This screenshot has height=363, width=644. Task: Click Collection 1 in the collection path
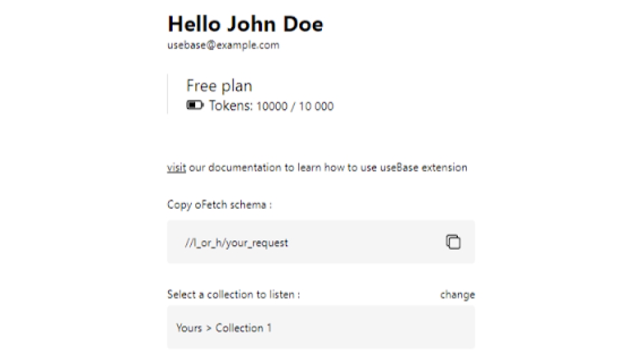point(243,328)
